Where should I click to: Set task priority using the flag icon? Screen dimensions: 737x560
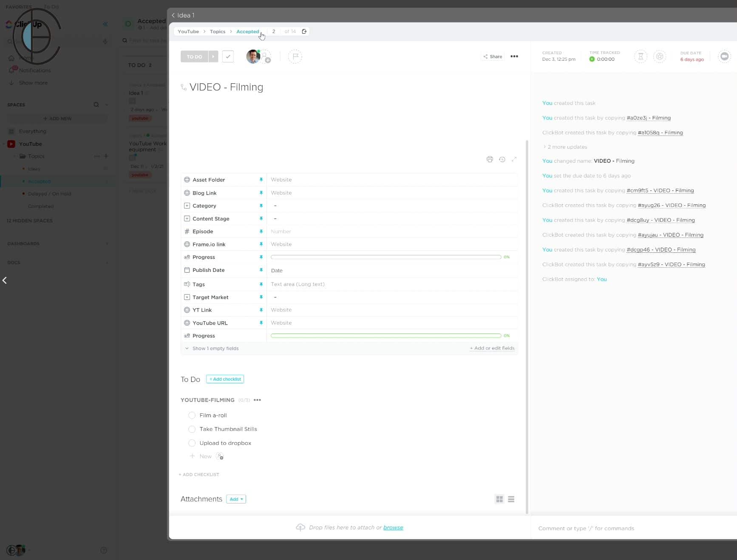(295, 57)
